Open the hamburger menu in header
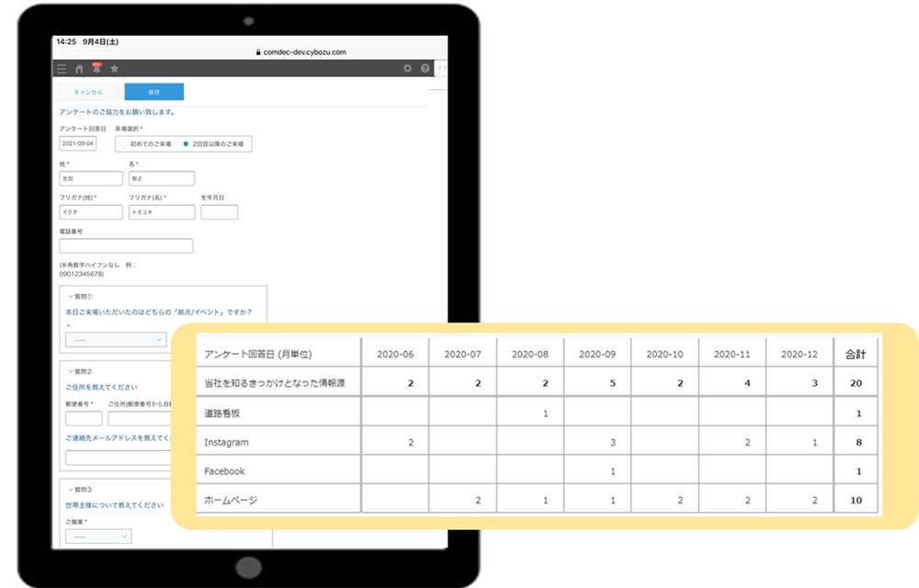 [62, 68]
